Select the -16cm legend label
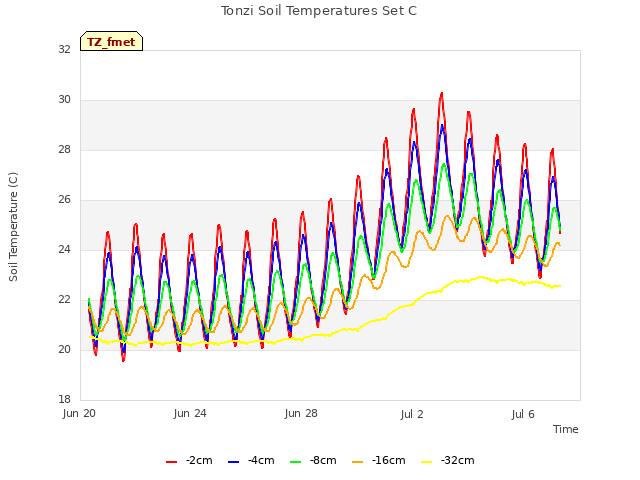 coord(389,460)
